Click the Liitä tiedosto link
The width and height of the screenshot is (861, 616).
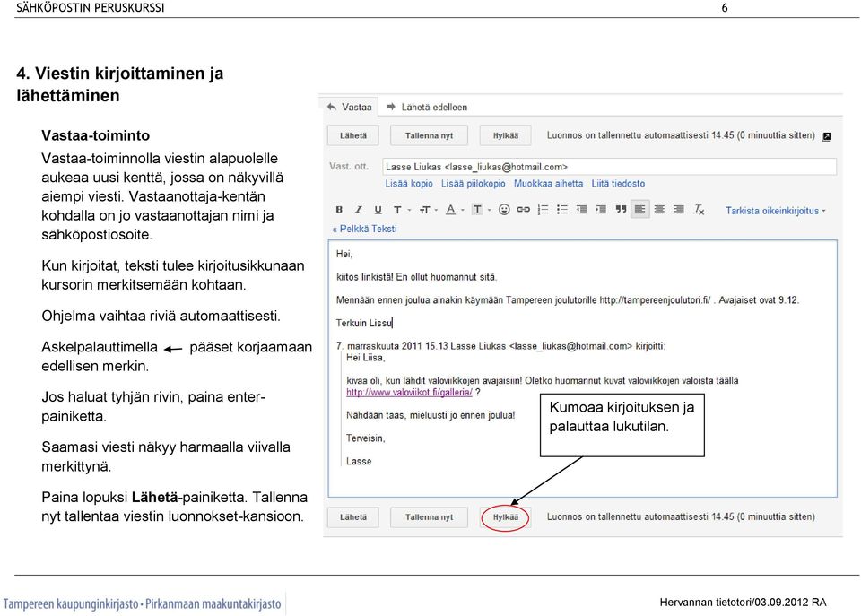(x=618, y=184)
